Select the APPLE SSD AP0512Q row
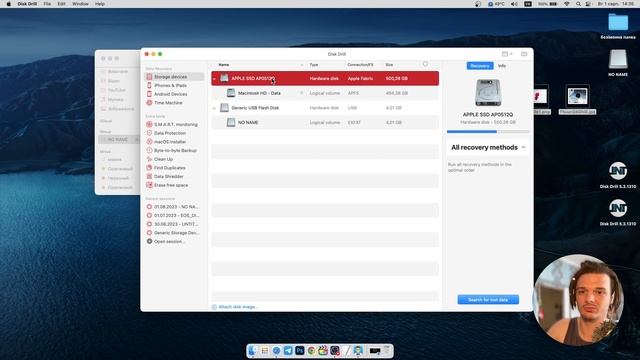Image resolution: width=640 pixels, height=360 pixels. 325,78
